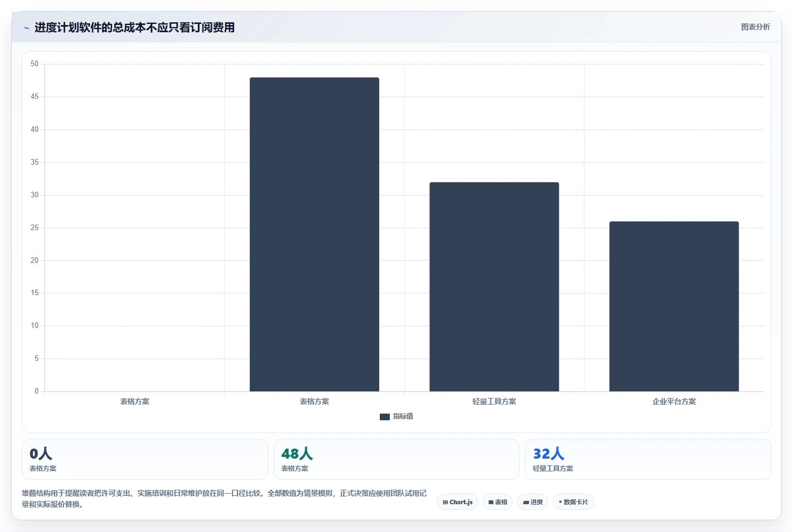Click the Chart.js tag chip
This screenshot has width=793, height=532.
pos(458,502)
